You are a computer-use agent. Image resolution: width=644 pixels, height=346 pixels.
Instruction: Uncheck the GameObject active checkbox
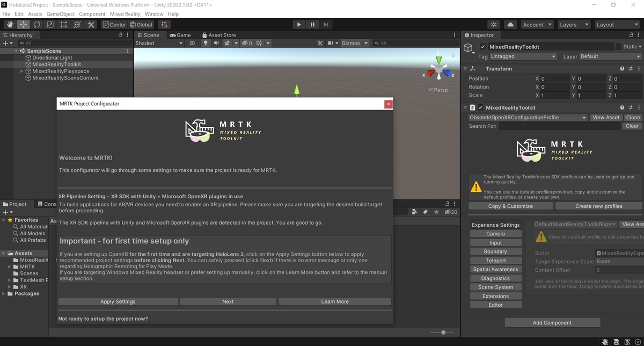coord(483,47)
